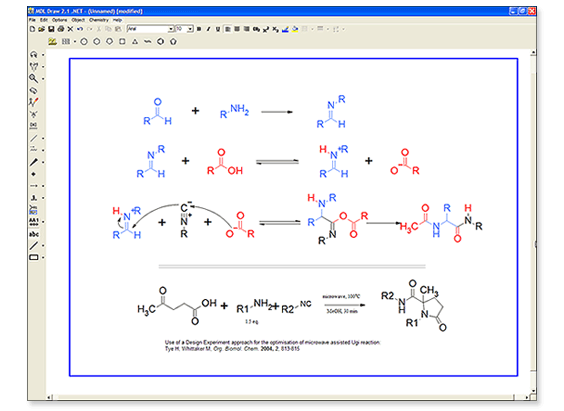Open the Object menu
The width and height of the screenshot is (564, 411).
point(78,20)
